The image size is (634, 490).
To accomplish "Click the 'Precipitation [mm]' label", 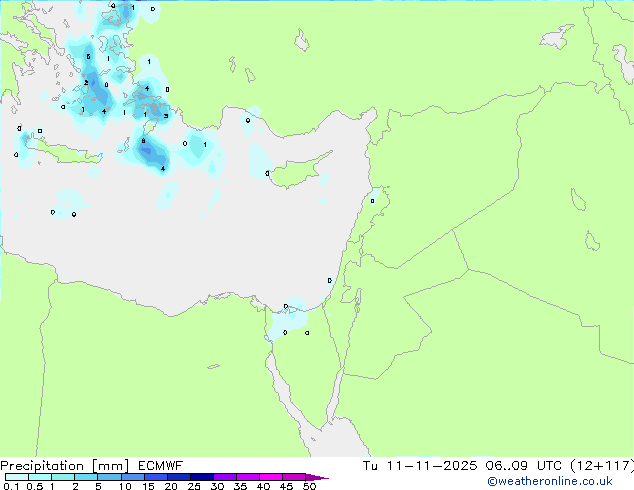I will coord(64,466).
